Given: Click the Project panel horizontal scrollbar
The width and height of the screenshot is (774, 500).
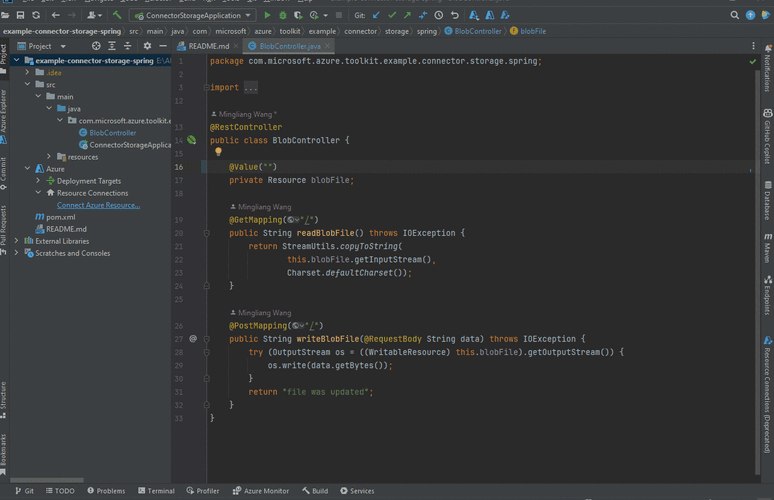Looking at the screenshot, I should click(47, 480).
